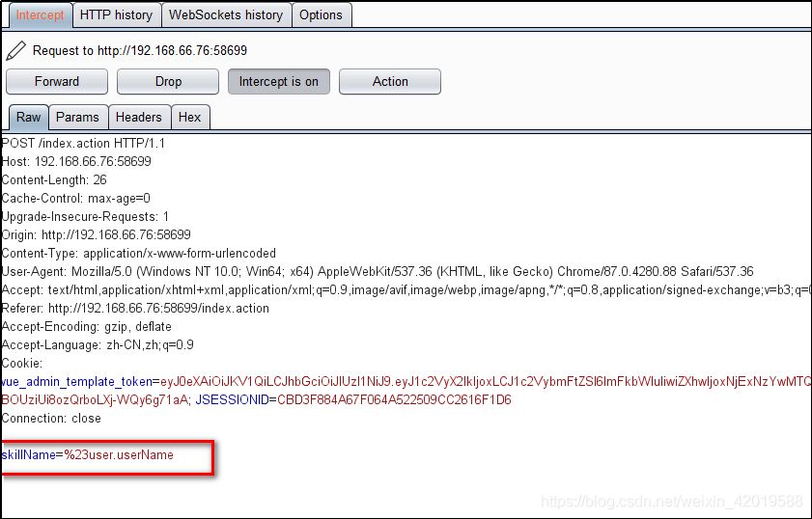
Task: Click the Cache-Control: max-age=0 header
Action: [76, 198]
